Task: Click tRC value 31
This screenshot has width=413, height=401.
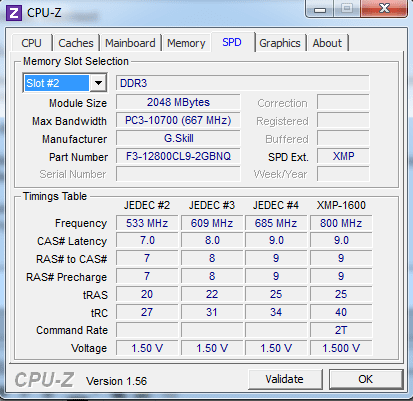Action: tap(212, 312)
